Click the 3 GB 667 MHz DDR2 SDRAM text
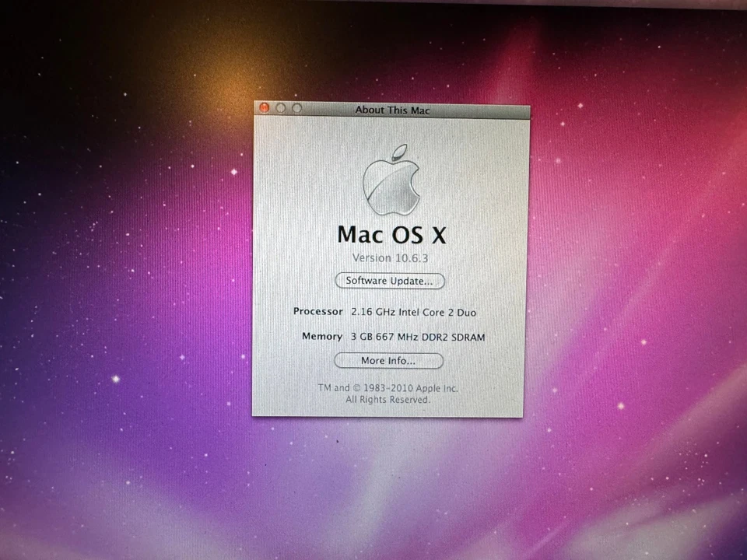 (419, 337)
